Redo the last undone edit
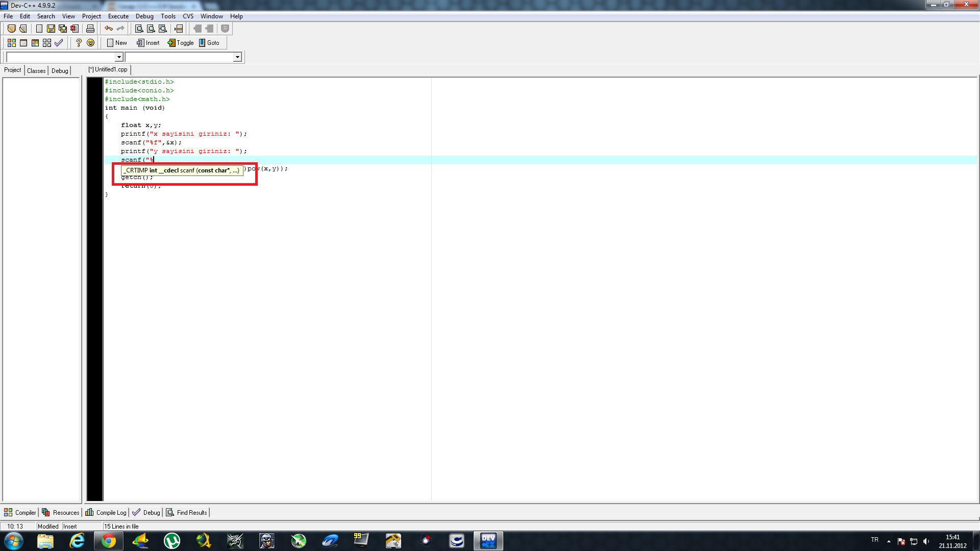This screenshot has height=551, width=980. pyautogui.click(x=120, y=29)
